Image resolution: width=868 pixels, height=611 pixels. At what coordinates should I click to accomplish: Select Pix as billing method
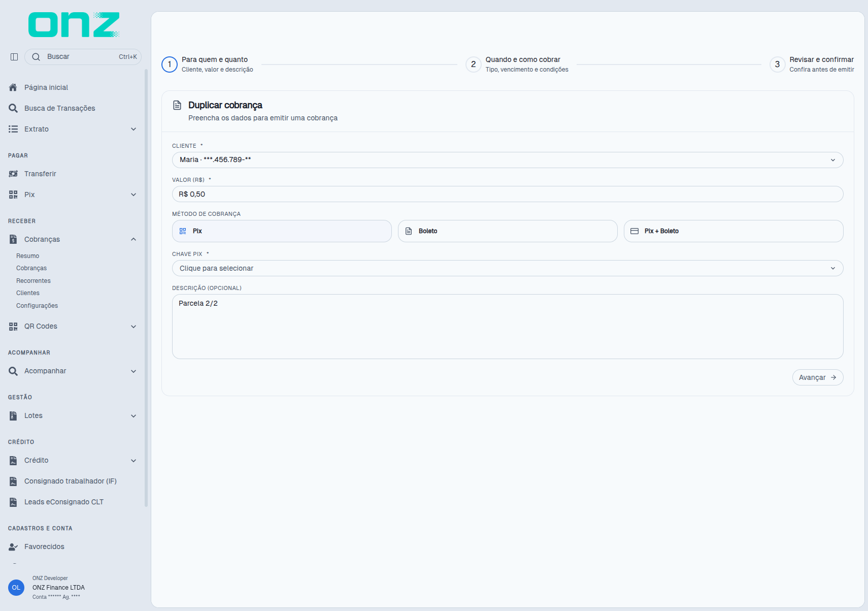282,231
